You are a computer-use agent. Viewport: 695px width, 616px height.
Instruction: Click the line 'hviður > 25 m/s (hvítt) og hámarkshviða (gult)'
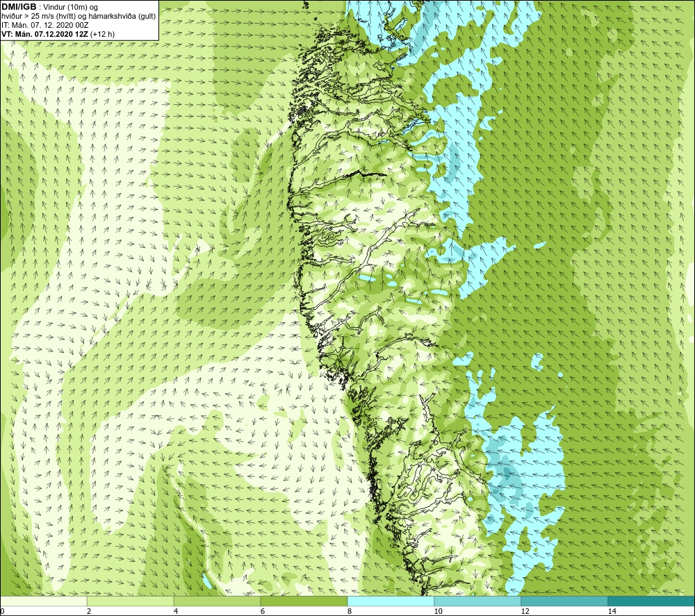79,16
